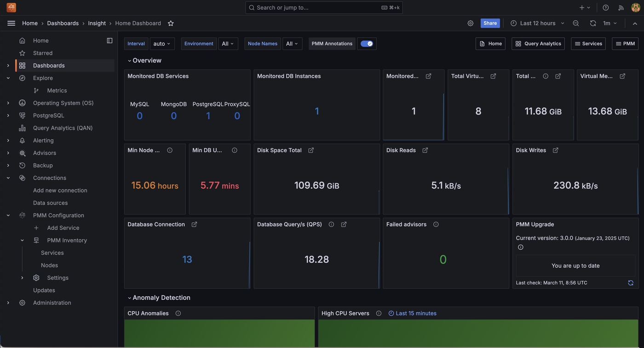The width and height of the screenshot is (644, 348).
Task: Click the refresh dashboard icon
Action: (x=593, y=23)
